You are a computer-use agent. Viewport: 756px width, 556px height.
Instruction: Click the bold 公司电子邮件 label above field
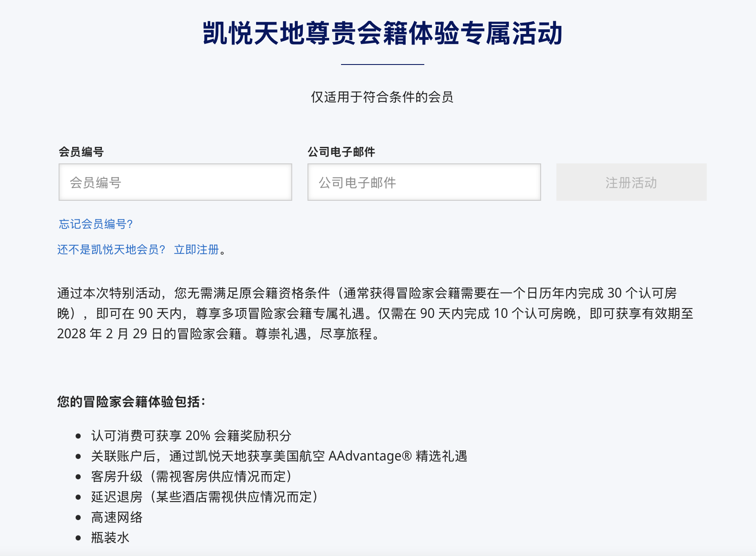tap(341, 152)
